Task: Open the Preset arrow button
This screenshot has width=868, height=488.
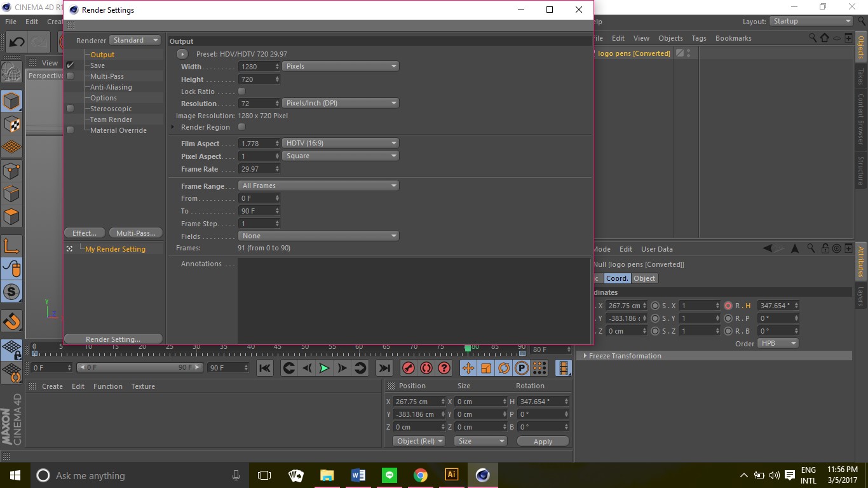Action: (x=182, y=54)
